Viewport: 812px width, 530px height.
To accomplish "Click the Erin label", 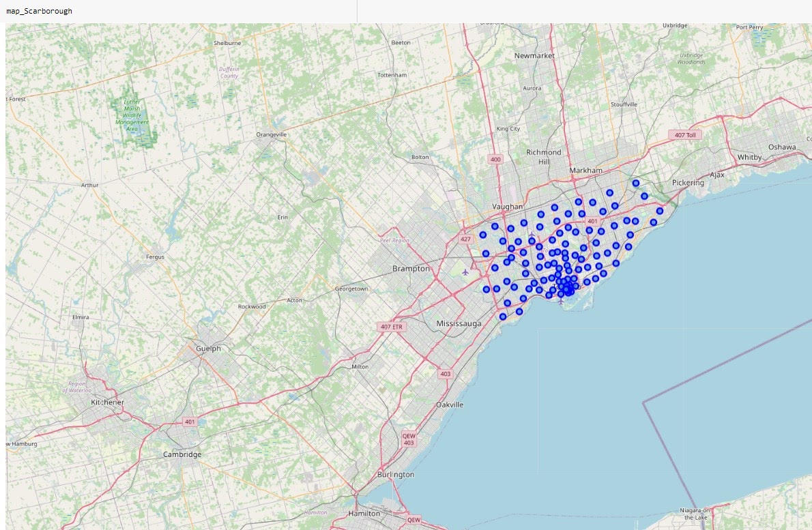I will 282,218.
